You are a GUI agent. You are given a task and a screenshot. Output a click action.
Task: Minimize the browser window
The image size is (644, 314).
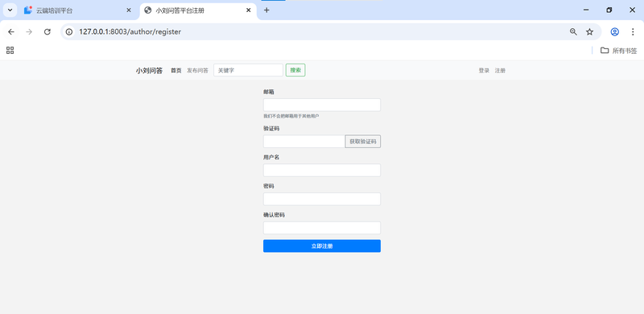click(586, 10)
